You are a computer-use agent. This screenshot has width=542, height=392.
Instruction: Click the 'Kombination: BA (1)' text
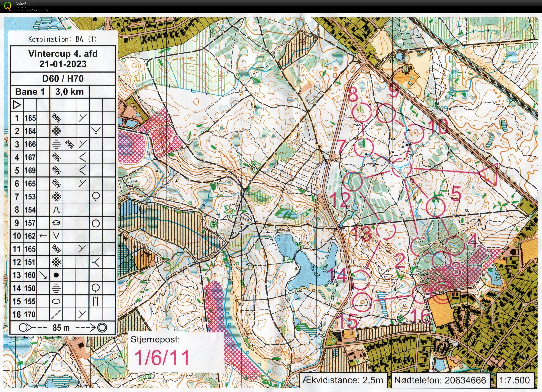[63, 39]
